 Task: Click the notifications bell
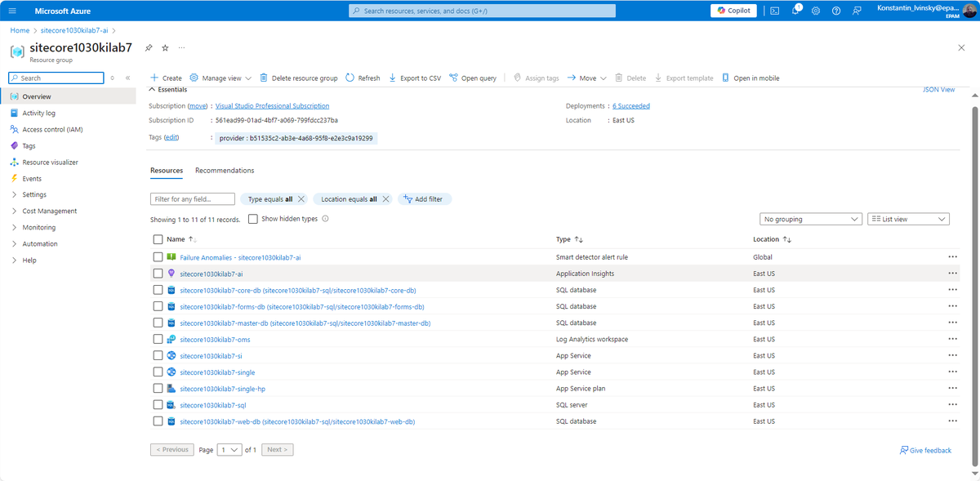pyautogui.click(x=795, y=10)
